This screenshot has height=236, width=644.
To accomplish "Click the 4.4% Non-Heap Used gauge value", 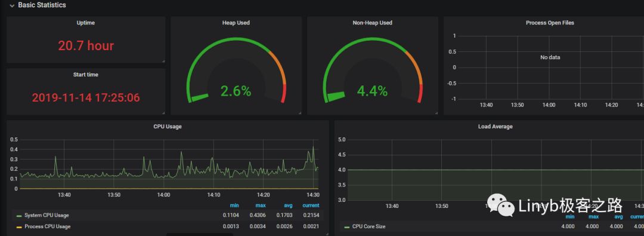I will coord(372,91).
